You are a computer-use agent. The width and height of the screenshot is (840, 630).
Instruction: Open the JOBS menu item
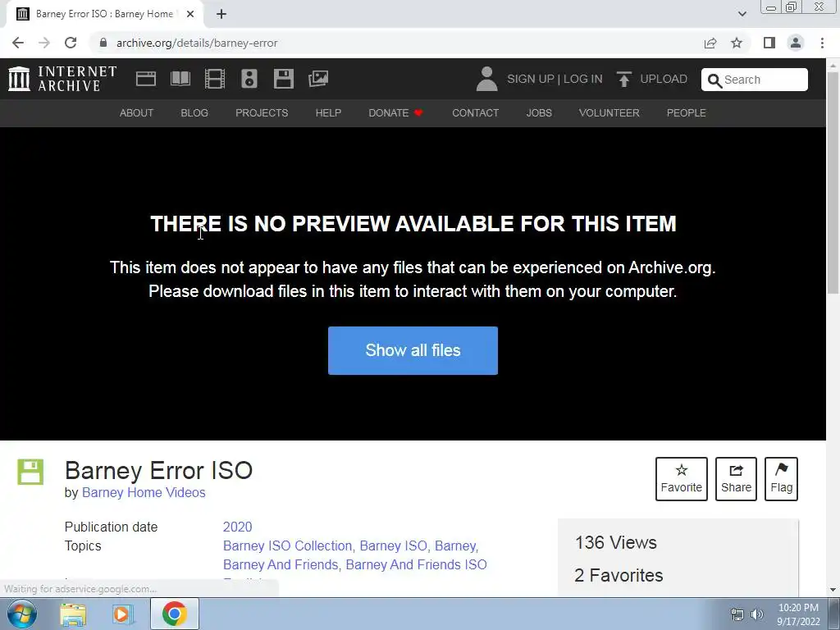pyautogui.click(x=539, y=113)
